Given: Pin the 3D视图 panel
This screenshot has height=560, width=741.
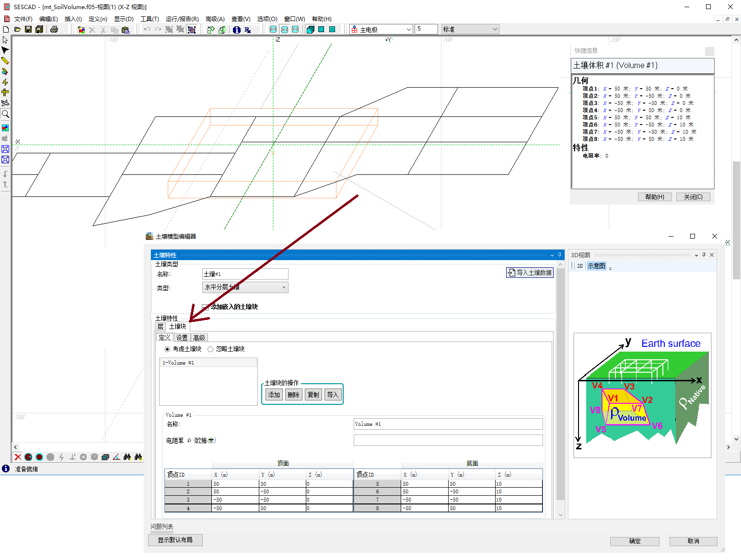Looking at the screenshot, I should tap(704, 255).
